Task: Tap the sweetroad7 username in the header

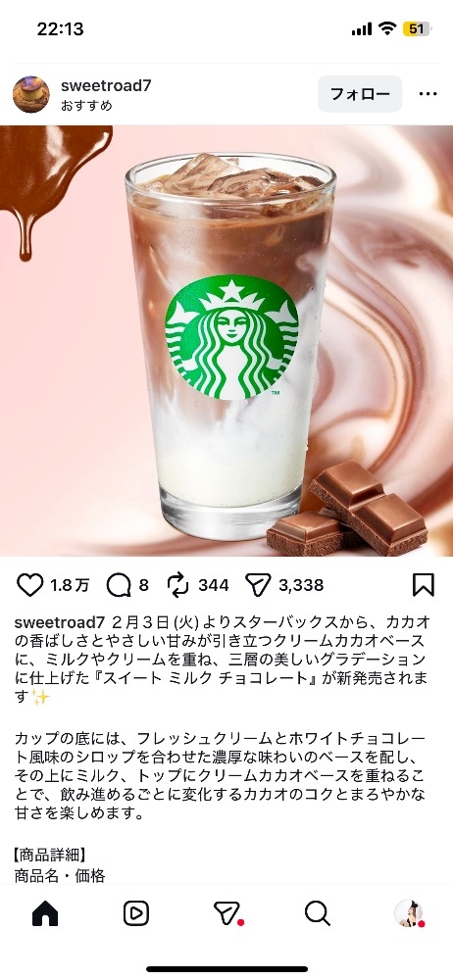Action: pos(106,85)
